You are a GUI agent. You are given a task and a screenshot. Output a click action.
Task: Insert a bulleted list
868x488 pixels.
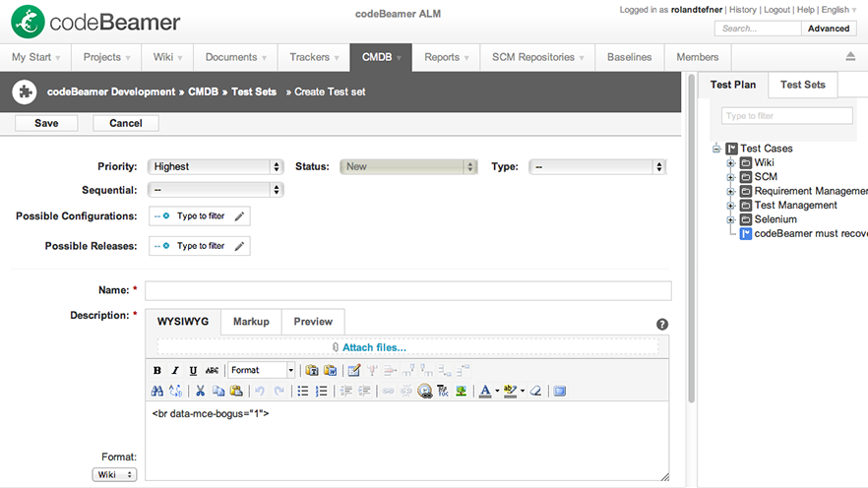(303, 392)
